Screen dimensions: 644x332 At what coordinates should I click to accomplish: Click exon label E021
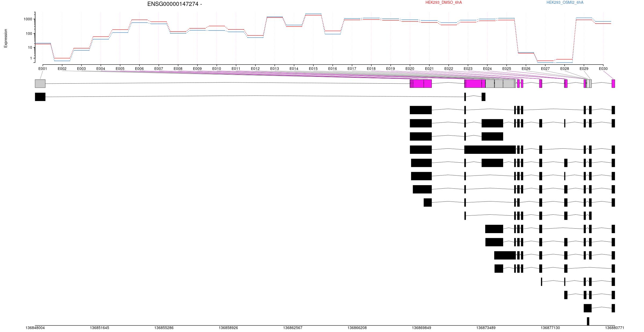point(429,69)
